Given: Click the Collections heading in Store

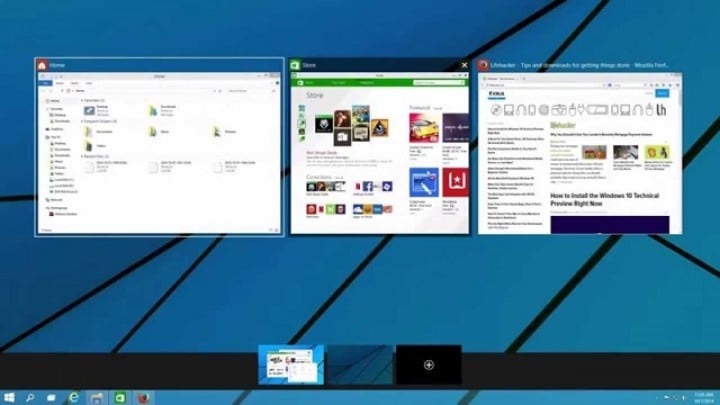Looking at the screenshot, I should 319,177.
